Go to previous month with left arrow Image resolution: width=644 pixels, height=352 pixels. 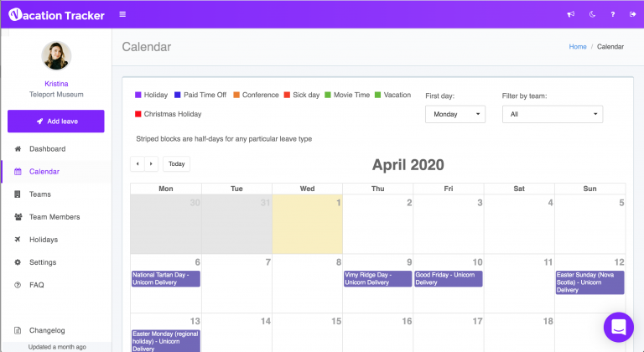click(x=138, y=164)
